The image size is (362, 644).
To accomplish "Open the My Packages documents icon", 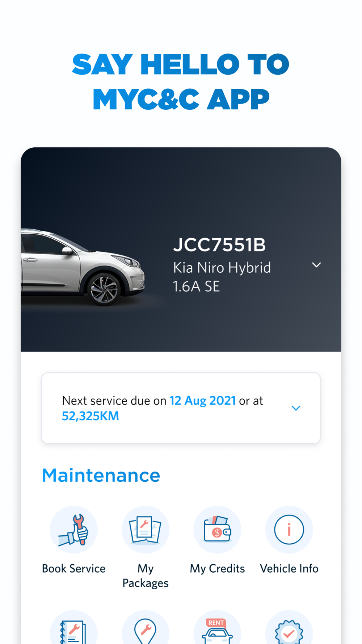I will [146, 530].
